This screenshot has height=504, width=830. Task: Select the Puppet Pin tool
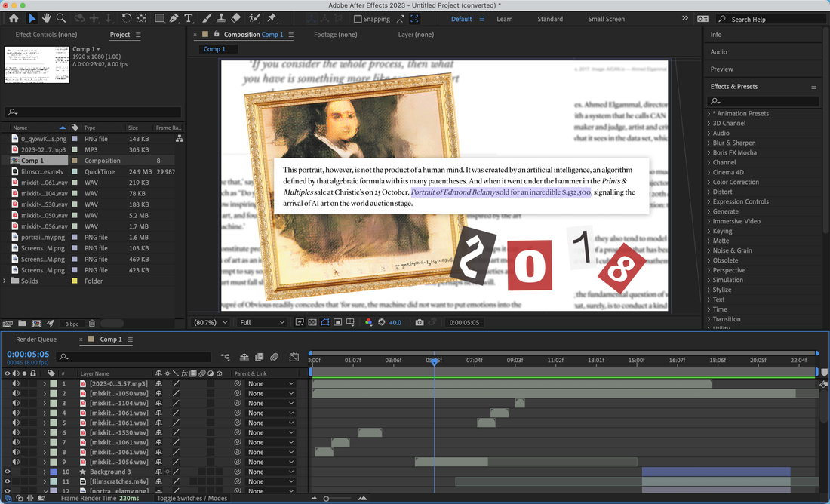[272, 18]
